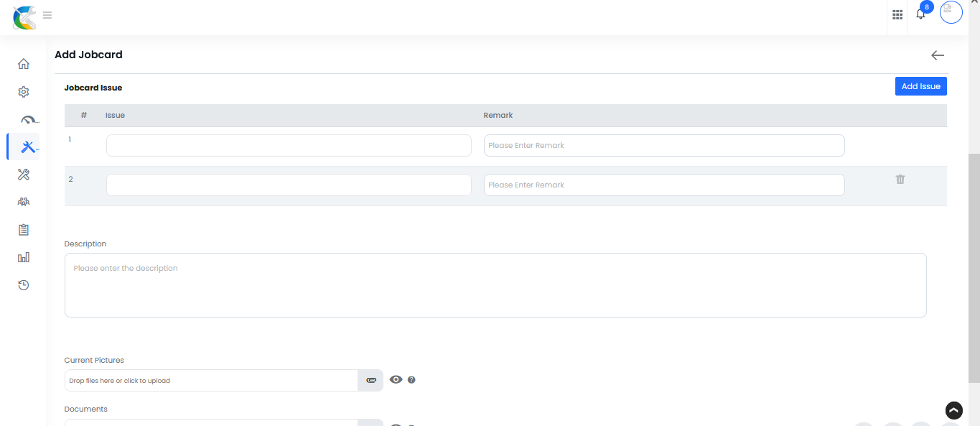The height and width of the screenshot is (426, 980).
Task: Click the Issue field in row 2
Action: 289,185
